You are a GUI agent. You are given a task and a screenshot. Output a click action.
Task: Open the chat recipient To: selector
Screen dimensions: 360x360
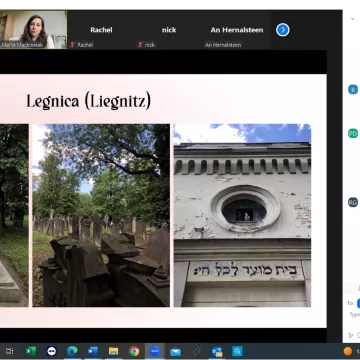[x=358, y=303]
